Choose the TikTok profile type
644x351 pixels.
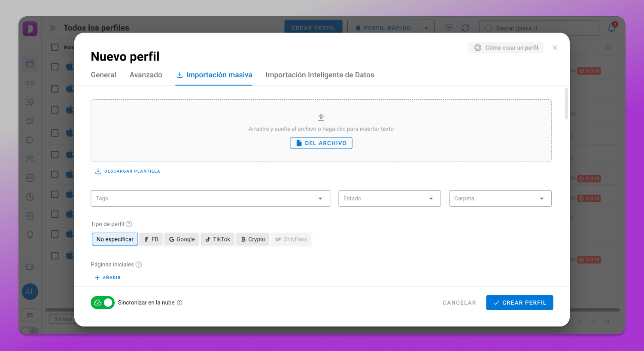(218, 239)
